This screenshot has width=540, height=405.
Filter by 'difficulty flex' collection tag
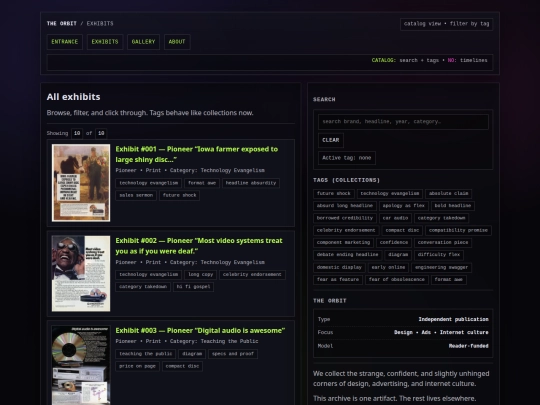[439, 255]
